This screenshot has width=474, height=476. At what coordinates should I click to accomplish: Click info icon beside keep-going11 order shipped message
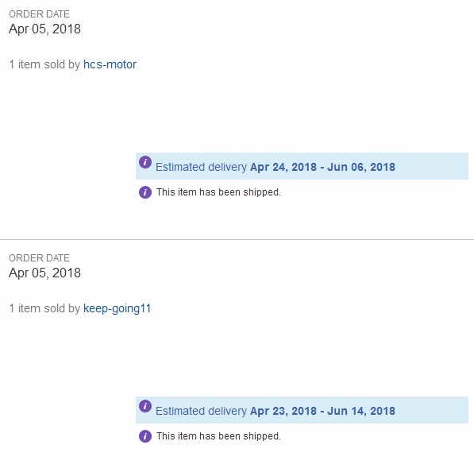pyautogui.click(x=145, y=436)
